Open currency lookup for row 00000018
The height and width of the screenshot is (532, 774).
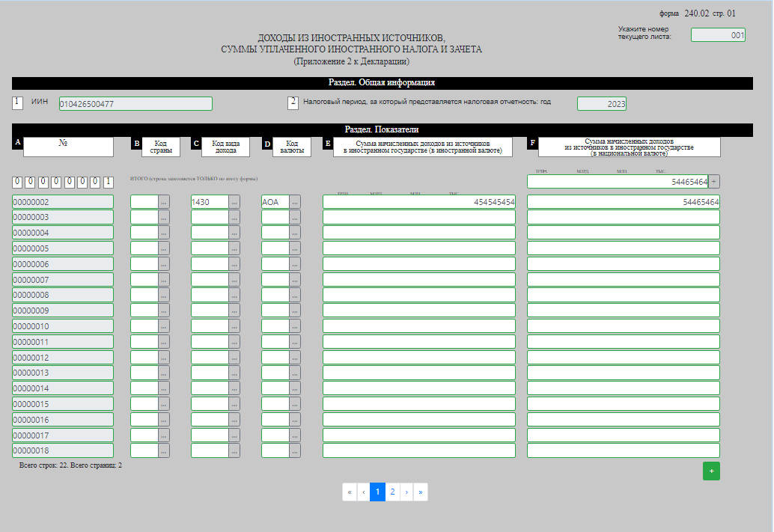click(x=295, y=450)
